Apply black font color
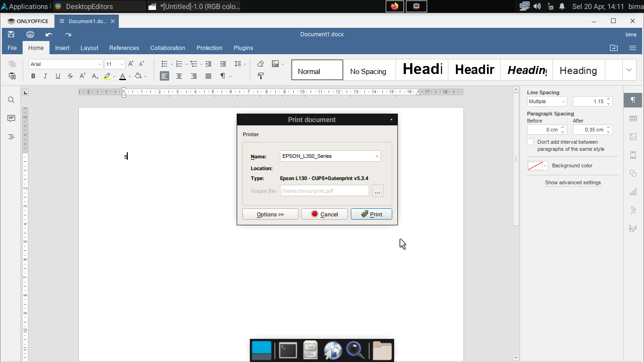 coord(123,76)
